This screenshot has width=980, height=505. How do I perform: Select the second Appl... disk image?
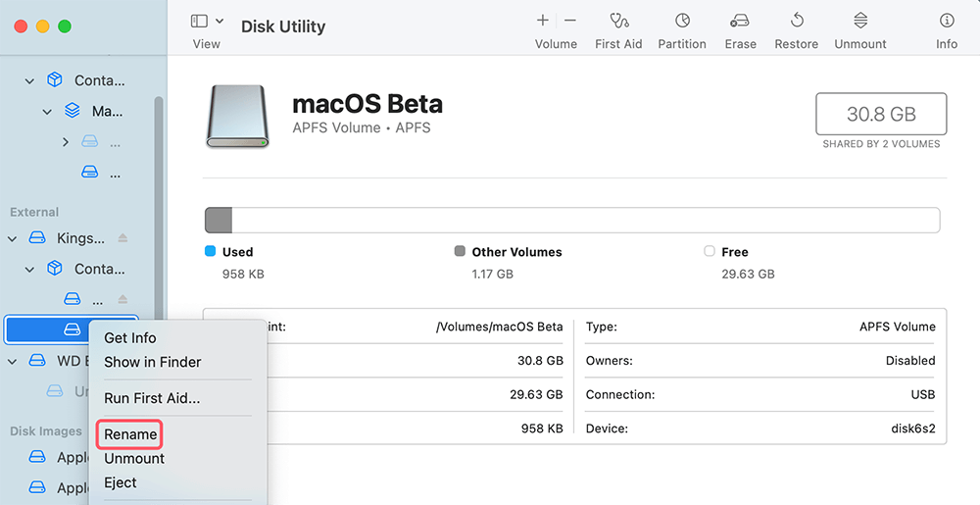point(37,487)
